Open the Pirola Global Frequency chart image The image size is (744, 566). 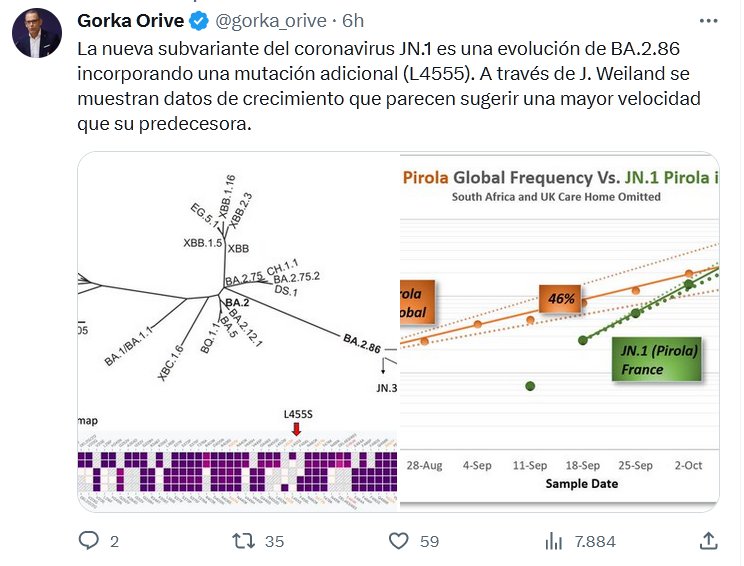560,331
